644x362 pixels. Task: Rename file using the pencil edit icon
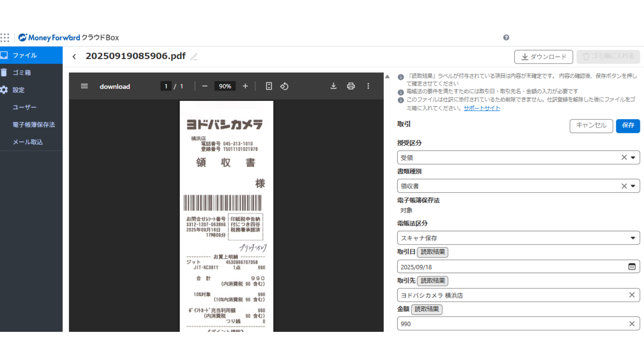pos(194,57)
